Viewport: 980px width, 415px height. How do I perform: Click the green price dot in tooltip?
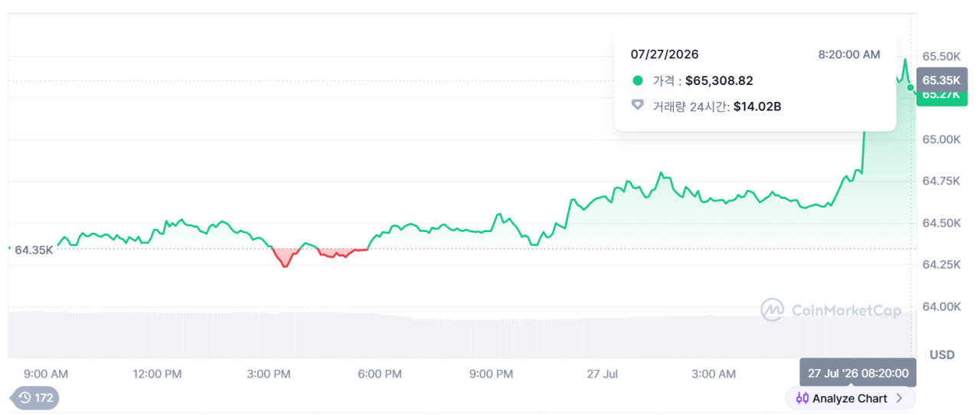click(x=638, y=80)
